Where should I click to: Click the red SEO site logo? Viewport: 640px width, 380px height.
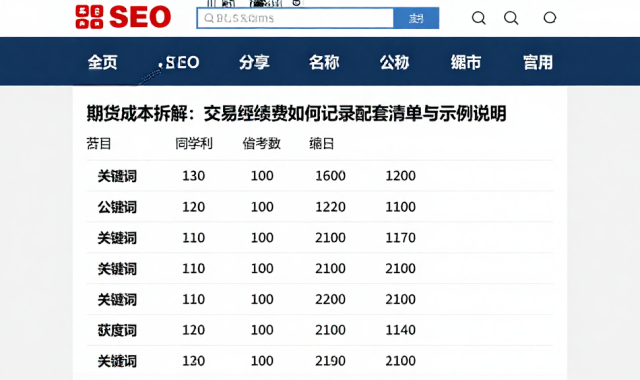[123, 17]
